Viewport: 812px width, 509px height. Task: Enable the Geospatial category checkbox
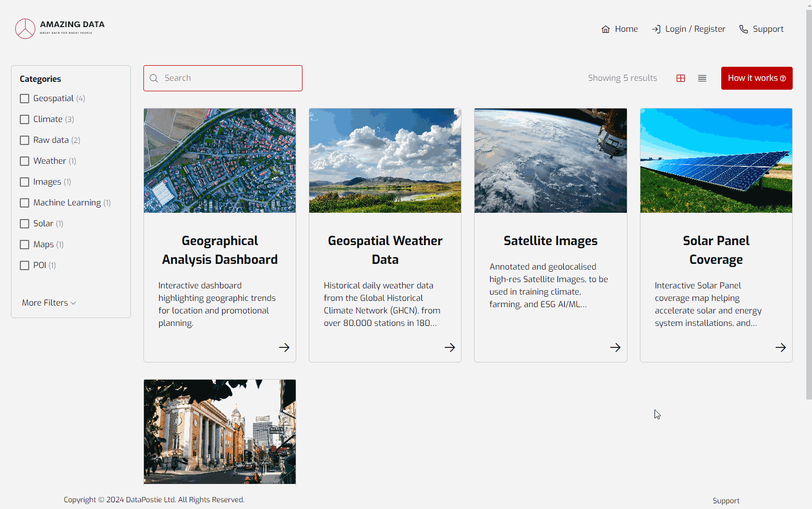25,99
